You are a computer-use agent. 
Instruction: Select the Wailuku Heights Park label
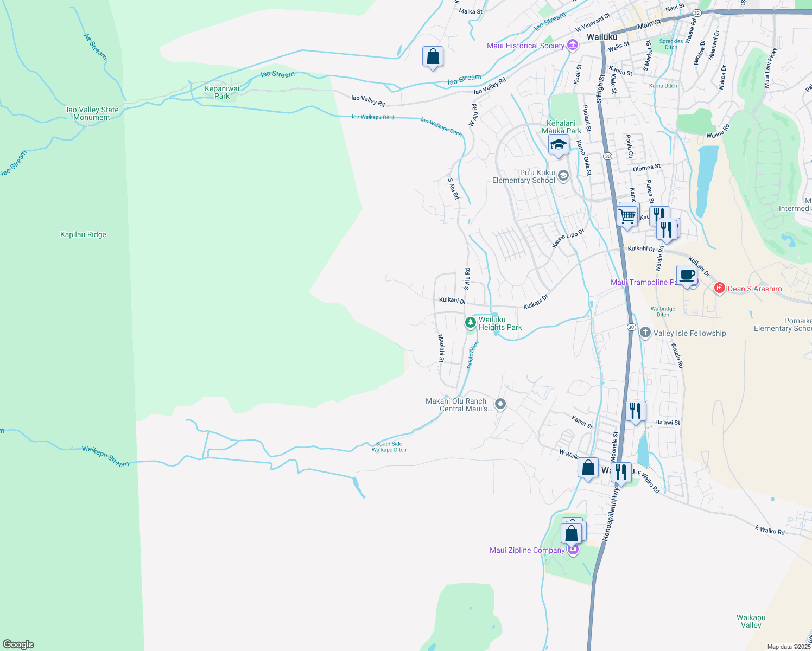coord(500,323)
